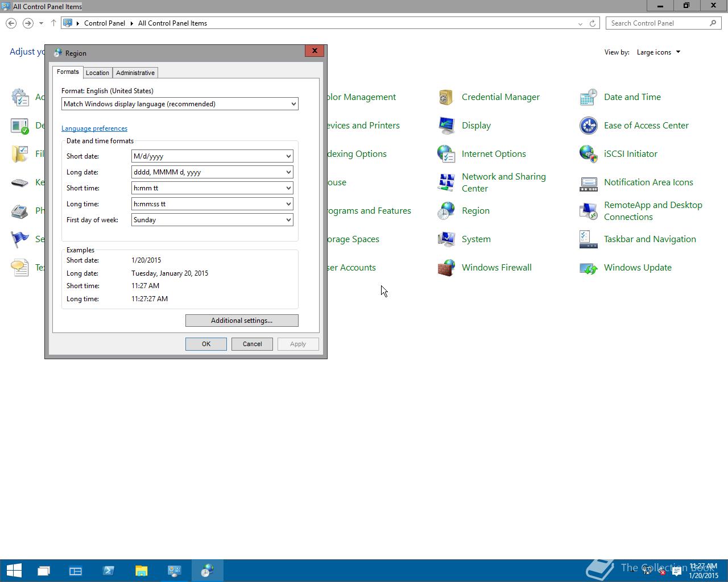Go back with the back arrow
The height and width of the screenshot is (582, 728).
[x=11, y=23]
